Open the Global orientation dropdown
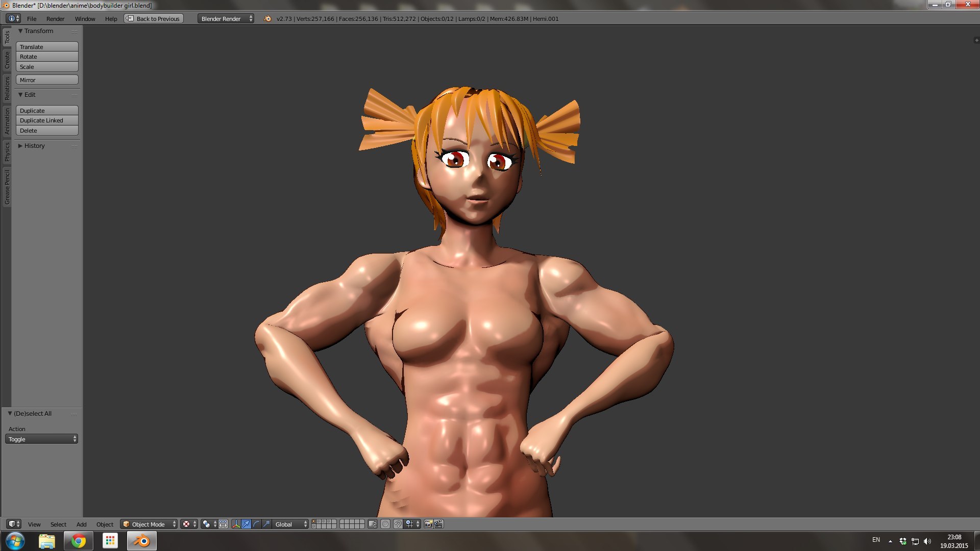This screenshot has height=551, width=980. click(291, 524)
